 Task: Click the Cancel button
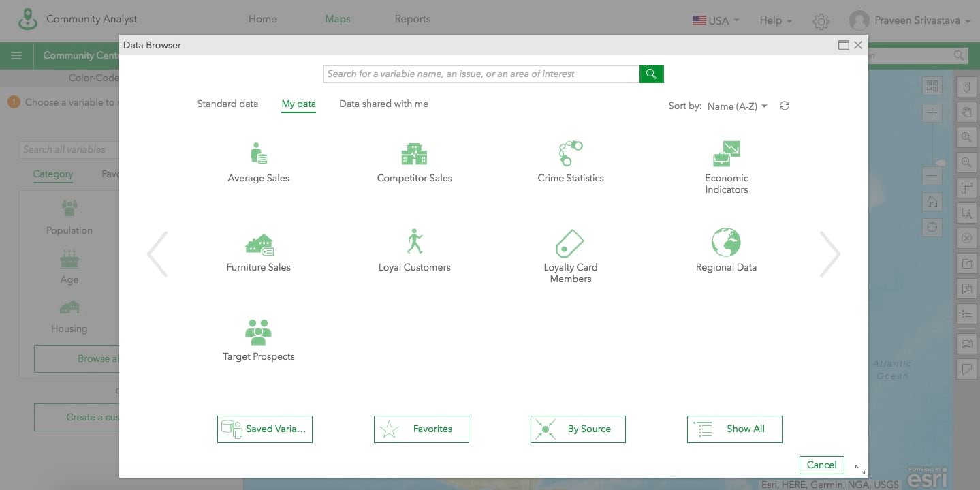(822, 465)
